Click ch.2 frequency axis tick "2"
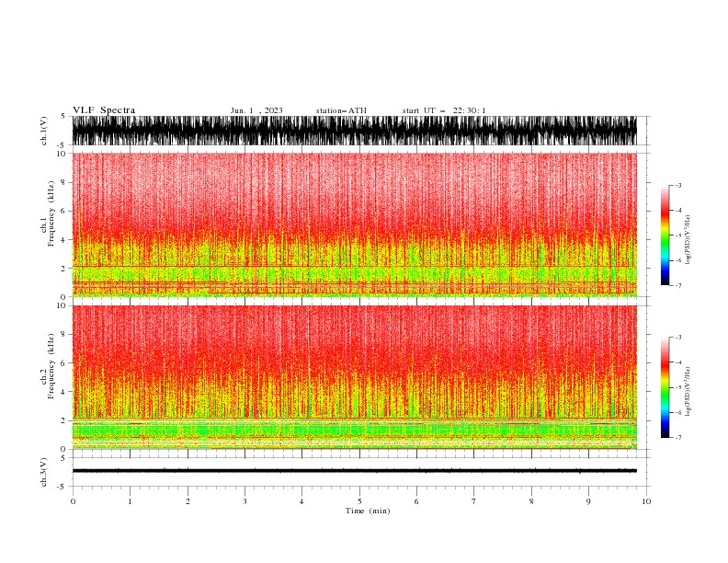728x563 pixels. pos(63,420)
